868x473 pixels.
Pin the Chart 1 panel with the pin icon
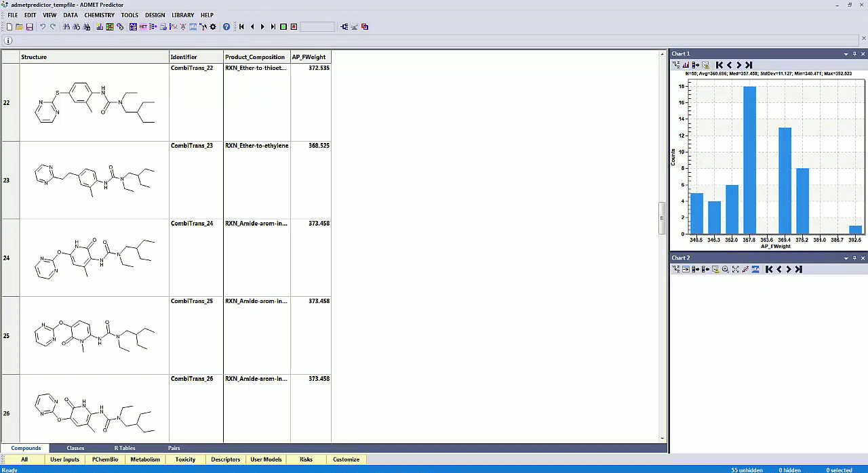point(854,54)
